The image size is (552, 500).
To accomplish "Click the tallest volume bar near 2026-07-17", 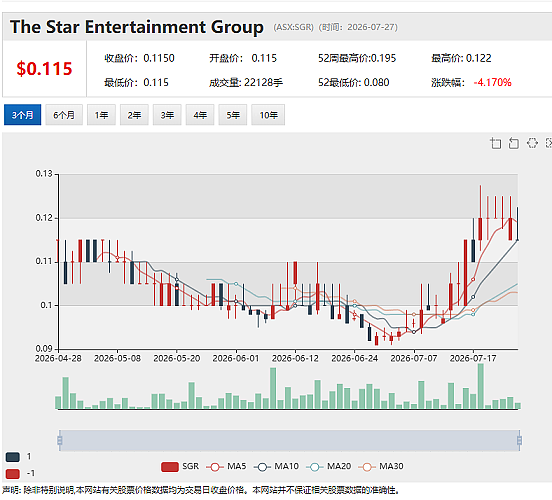I will tap(481, 386).
